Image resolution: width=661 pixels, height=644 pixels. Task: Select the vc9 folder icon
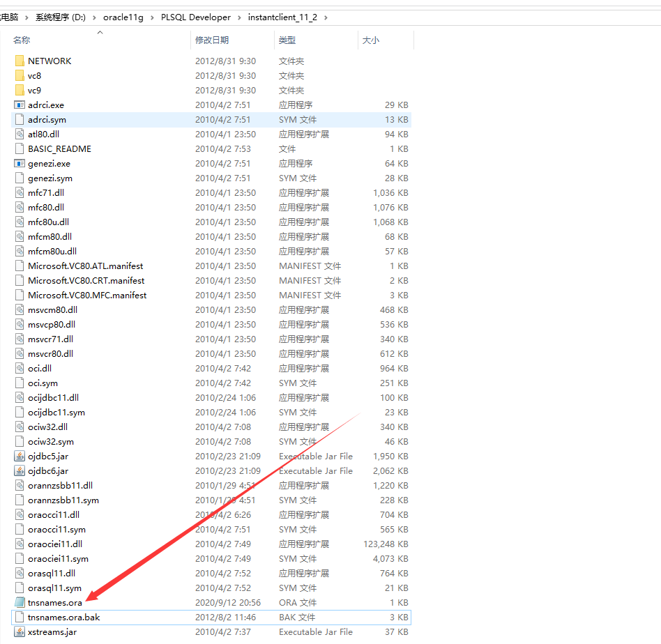20,90
